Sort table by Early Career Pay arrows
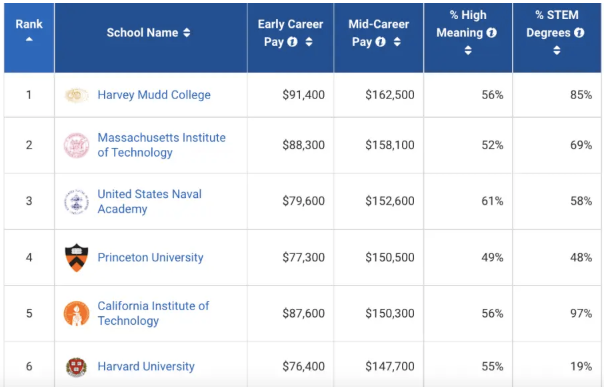 point(309,42)
